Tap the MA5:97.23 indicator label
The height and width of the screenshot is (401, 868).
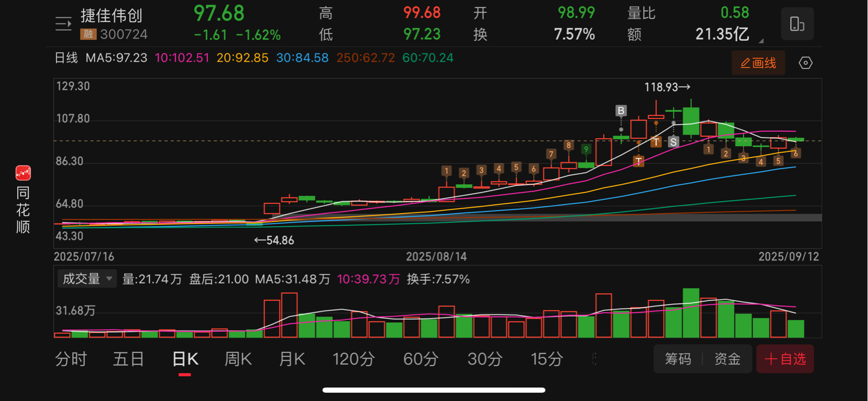(x=116, y=58)
